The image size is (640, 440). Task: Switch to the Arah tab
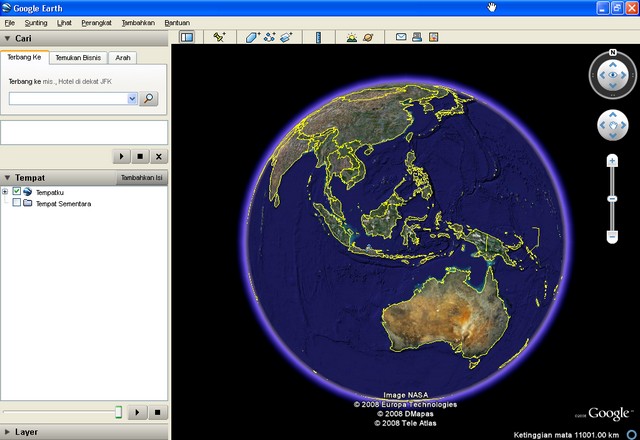pyautogui.click(x=122, y=58)
